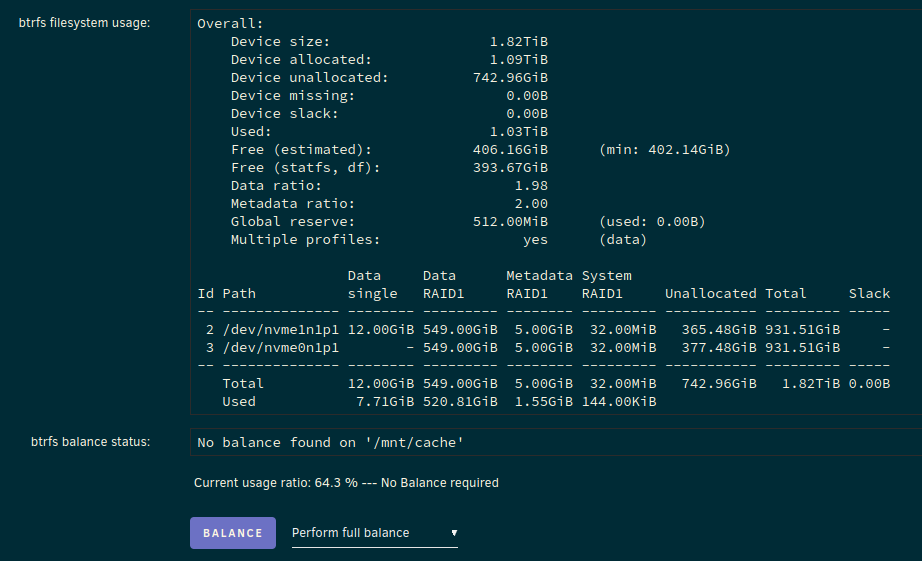Click the dropdown arrow beside Perform full balance
Screen dimensions: 922x561
pos(454,533)
